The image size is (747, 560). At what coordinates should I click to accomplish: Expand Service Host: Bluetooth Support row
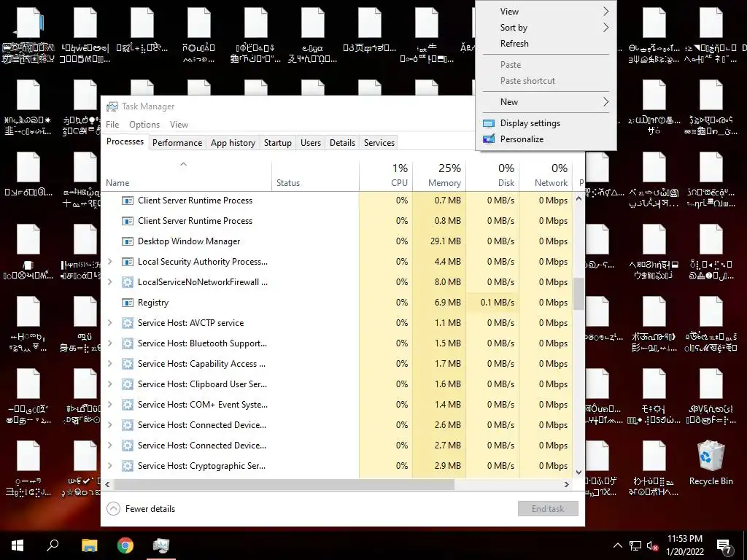[110, 343]
